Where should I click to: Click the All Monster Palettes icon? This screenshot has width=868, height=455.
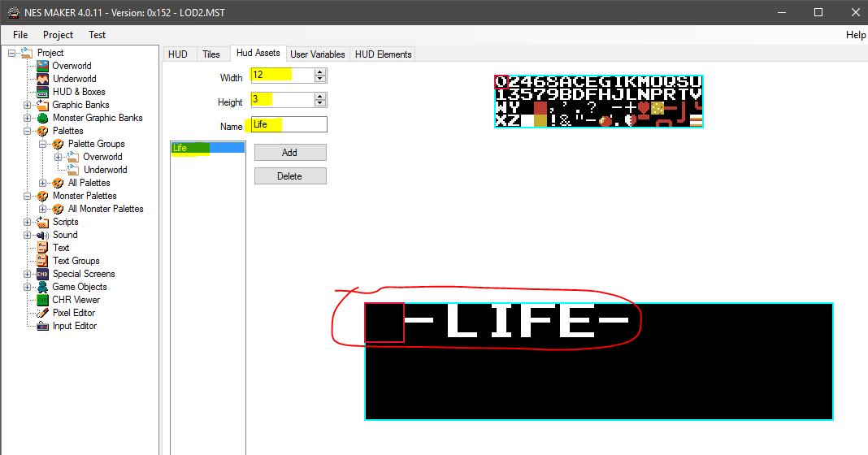click(x=59, y=209)
